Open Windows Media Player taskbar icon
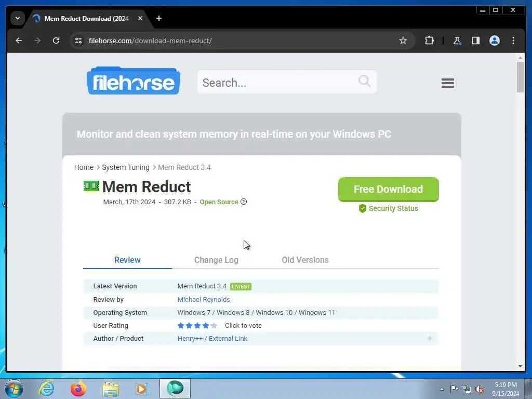Image resolution: width=532 pixels, height=399 pixels. (x=142, y=389)
